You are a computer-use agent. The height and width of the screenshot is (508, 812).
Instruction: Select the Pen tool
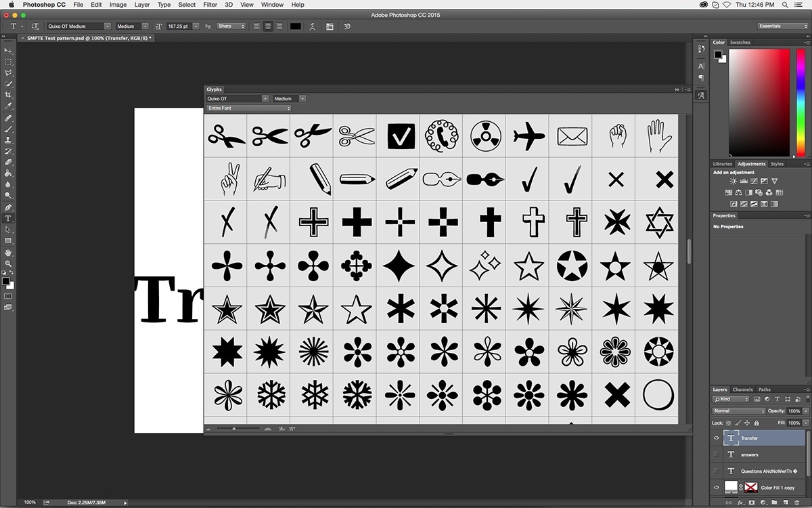tap(8, 207)
